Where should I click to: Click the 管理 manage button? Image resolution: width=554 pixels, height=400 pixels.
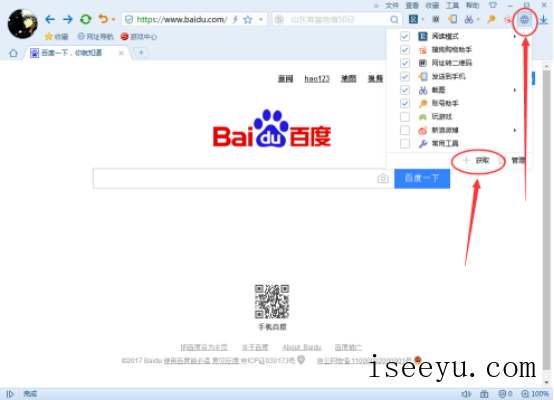(518, 161)
